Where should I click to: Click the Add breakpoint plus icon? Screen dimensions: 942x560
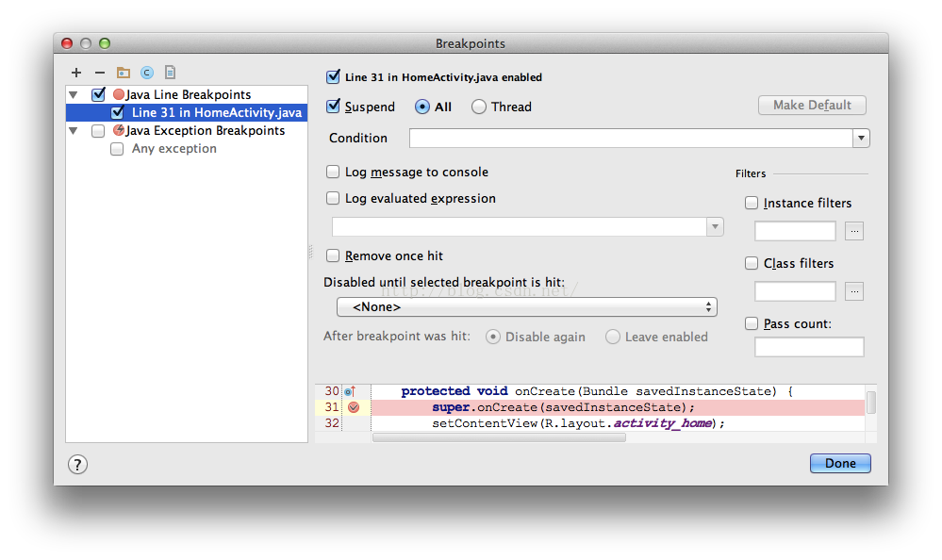pyautogui.click(x=76, y=73)
